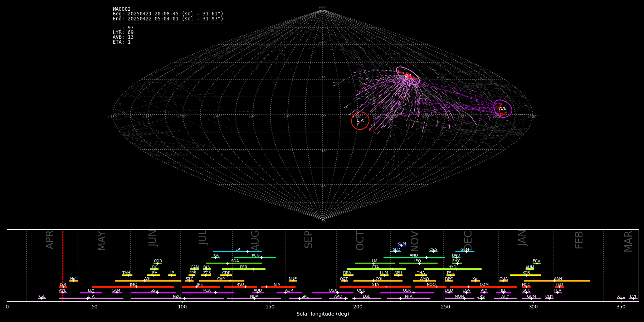
Task: Click the "LYR: 69" count in legend
Action: 123,33
